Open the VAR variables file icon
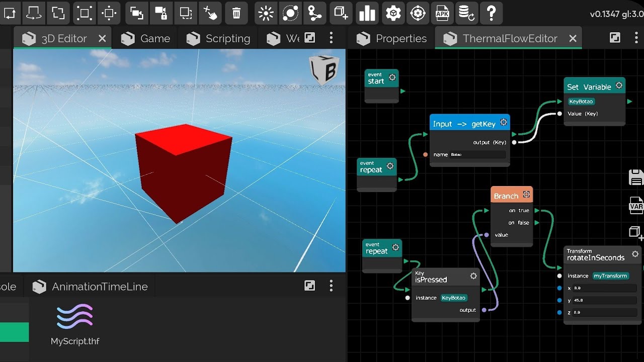 pos(636,205)
